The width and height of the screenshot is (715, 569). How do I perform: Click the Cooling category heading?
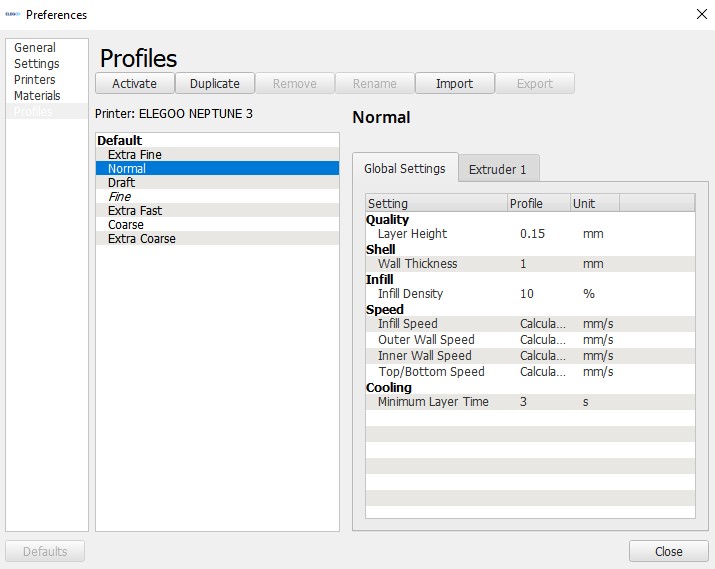389,387
